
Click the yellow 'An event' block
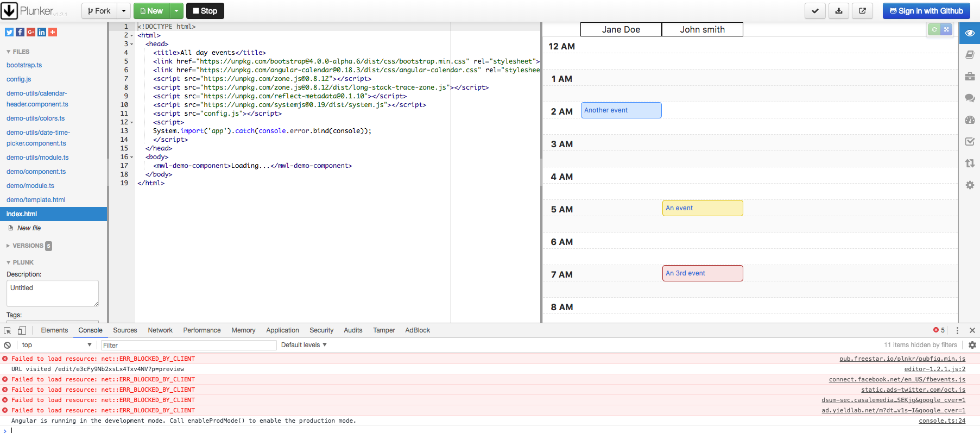point(703,208)
